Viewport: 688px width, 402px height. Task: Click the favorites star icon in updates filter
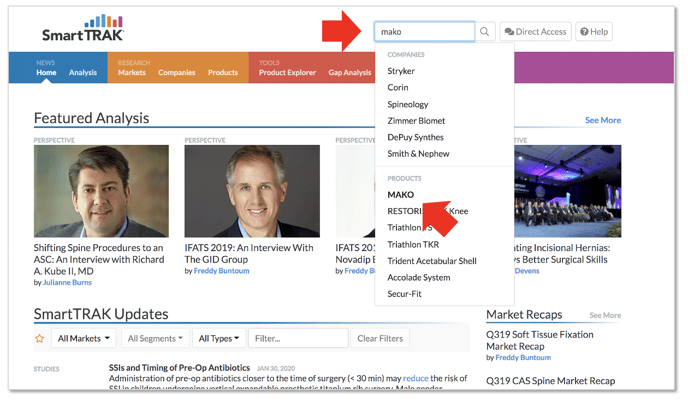tap(39, 338)
